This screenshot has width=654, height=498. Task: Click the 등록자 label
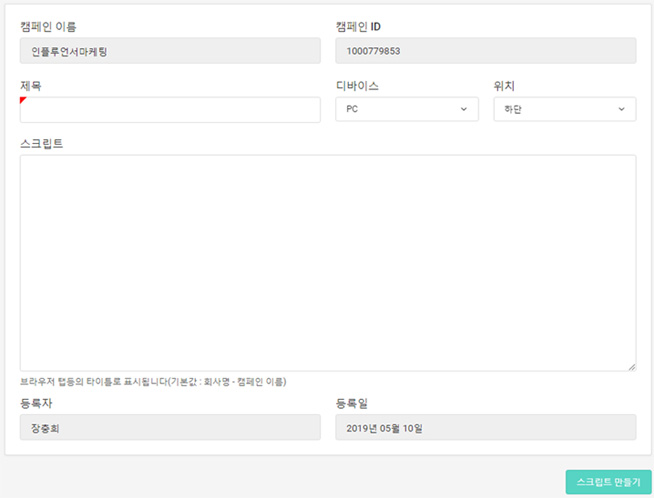[x=36, y=403]
